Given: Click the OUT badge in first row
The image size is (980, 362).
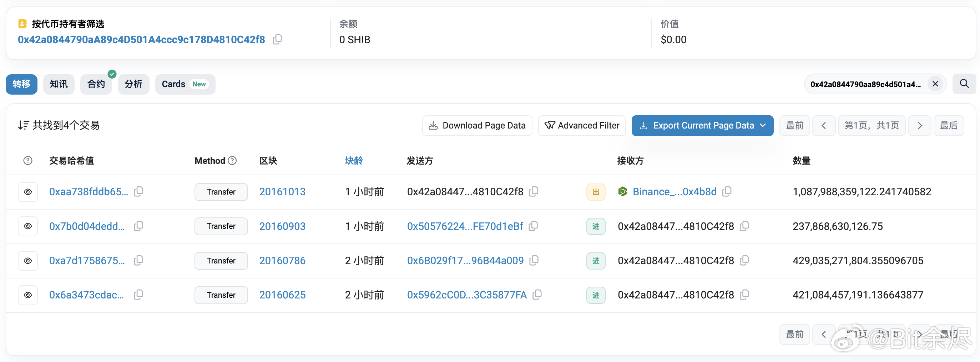Looking at the screenshot, I should coord(596,192).
